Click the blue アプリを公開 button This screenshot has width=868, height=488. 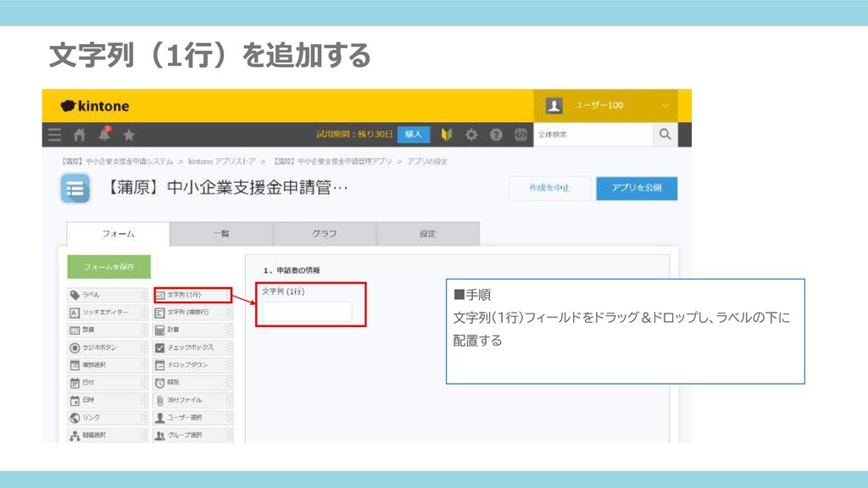click(637, 188)
